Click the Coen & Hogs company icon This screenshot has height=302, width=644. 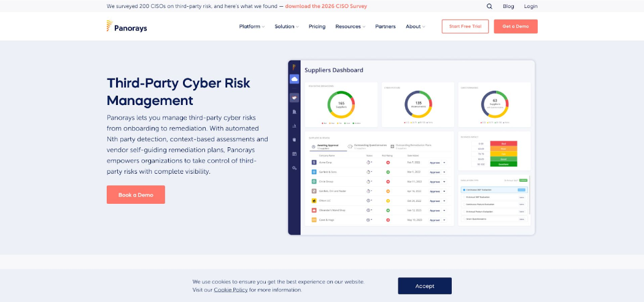[314, 220]
